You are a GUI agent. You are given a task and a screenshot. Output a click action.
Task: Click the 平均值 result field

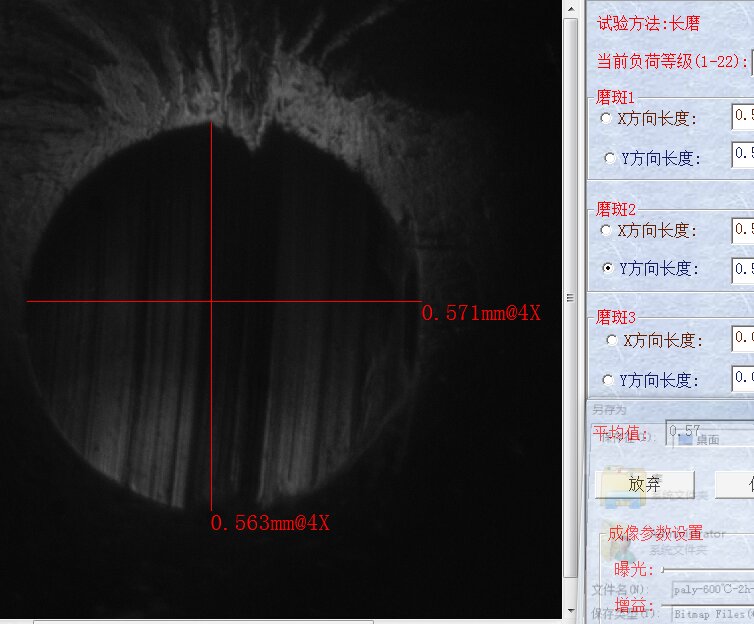pos(710,432)
